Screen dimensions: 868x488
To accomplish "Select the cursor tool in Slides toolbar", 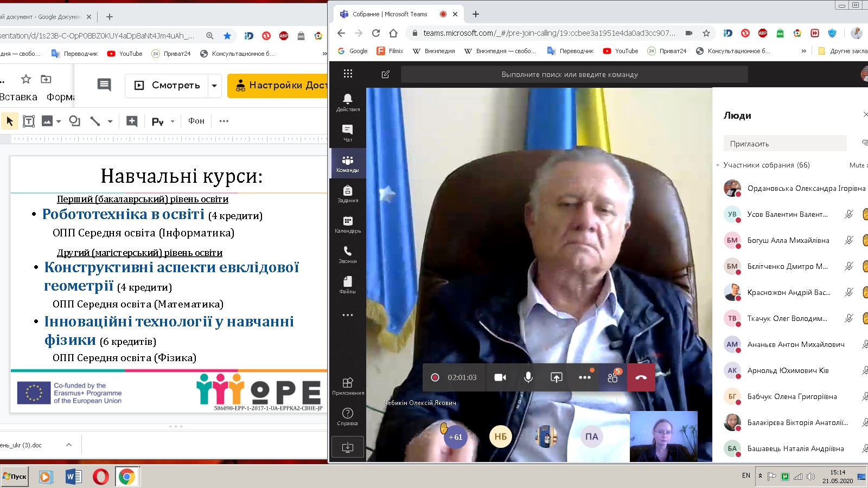I will point(10,121).
